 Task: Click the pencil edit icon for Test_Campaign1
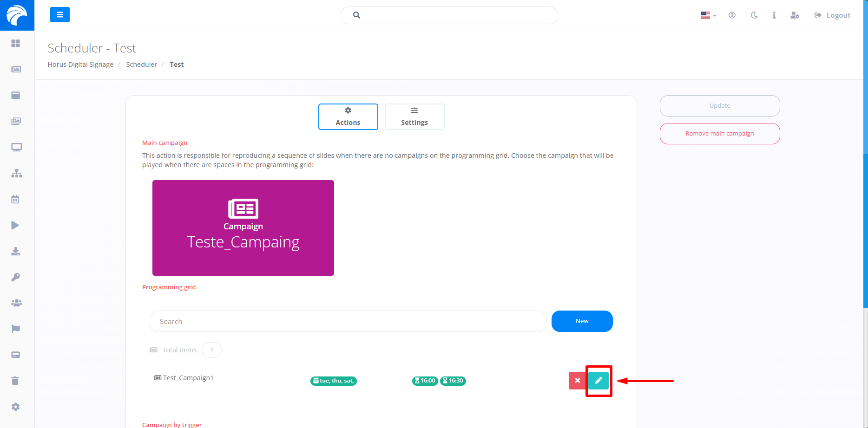598,381
